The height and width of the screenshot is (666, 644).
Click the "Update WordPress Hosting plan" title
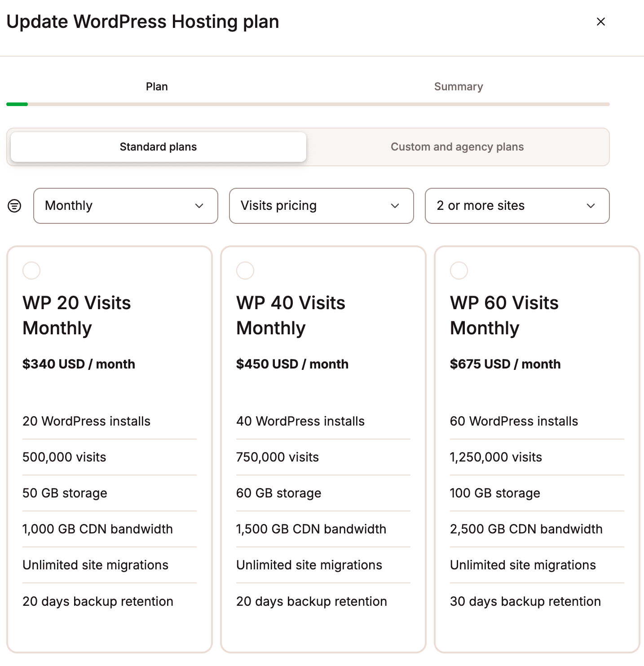(x=142, y=21)
